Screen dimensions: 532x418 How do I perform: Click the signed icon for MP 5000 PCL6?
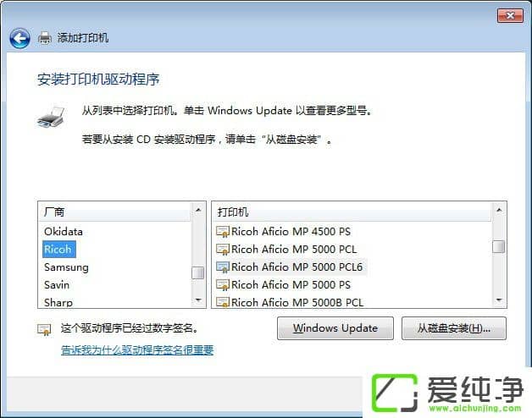223,267
